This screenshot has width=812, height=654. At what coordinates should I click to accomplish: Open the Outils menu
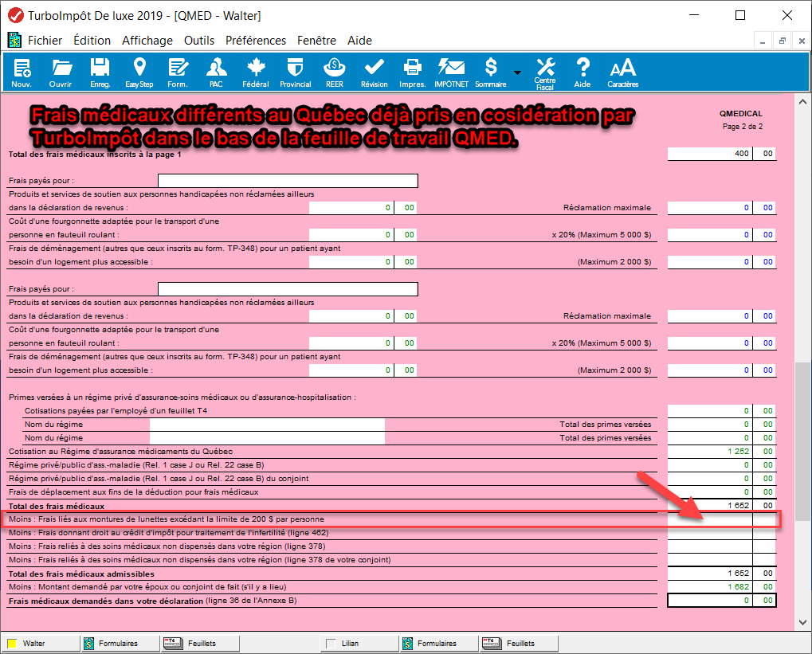198,41
